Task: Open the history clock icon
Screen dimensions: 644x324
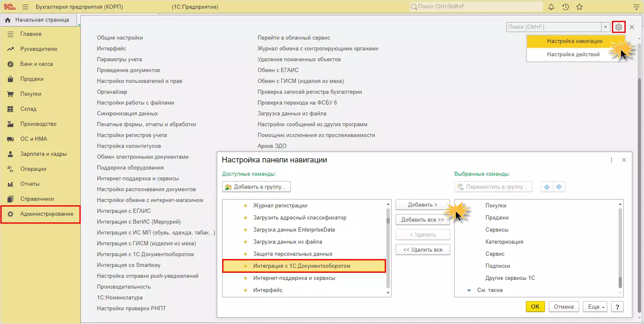Action: coord(565,7)
